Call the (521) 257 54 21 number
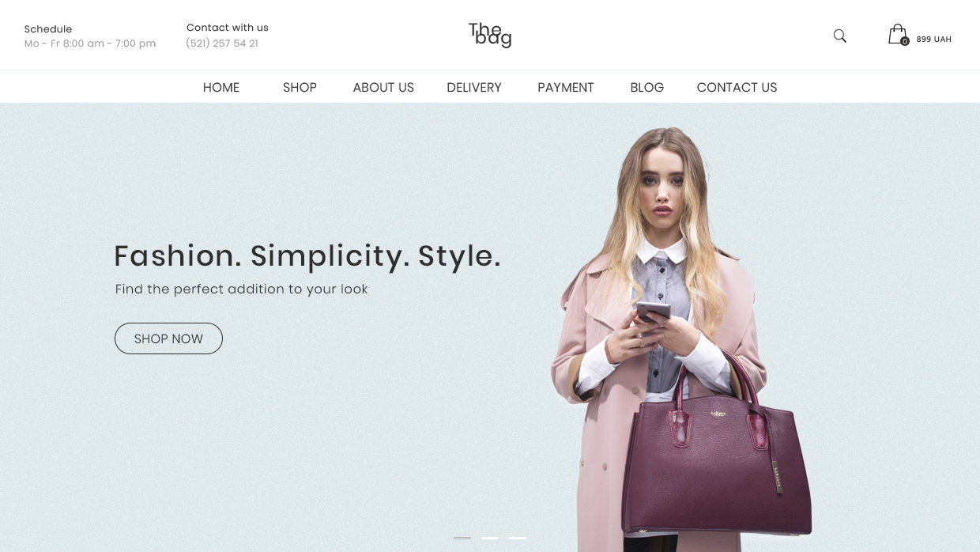 click(x=222, y=43)
